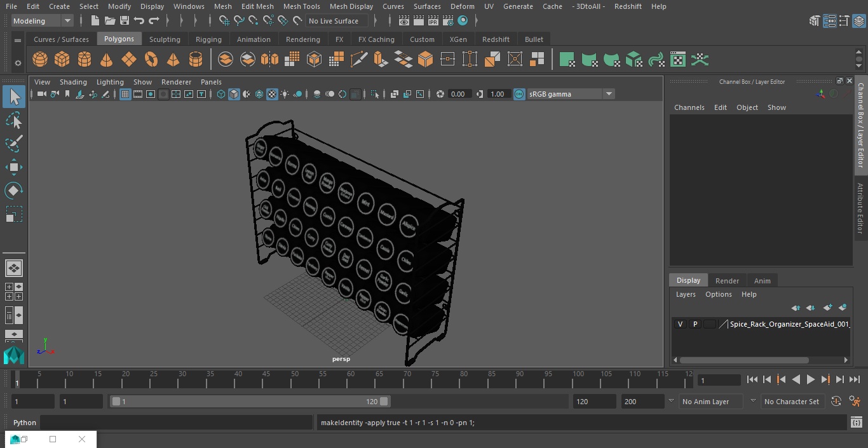Switch to the Sculpting shelf tab
This screenshot has height=448, width=868.
(165, 39)
